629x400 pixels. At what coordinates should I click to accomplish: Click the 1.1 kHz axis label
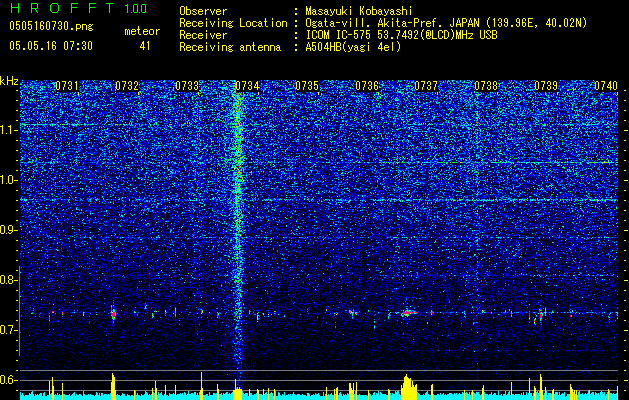[9, 130]
